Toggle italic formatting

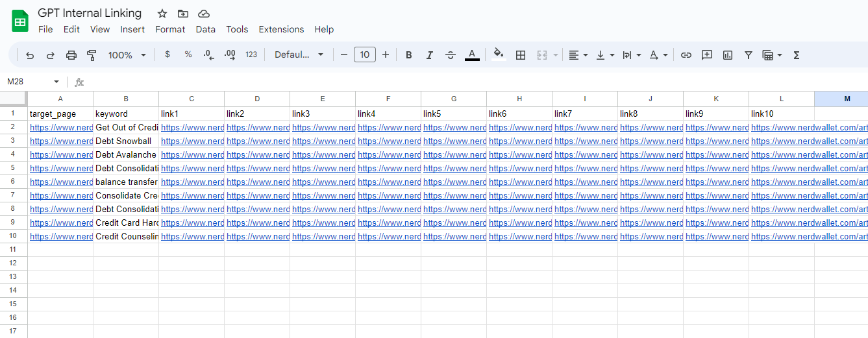tap(429, 55)
